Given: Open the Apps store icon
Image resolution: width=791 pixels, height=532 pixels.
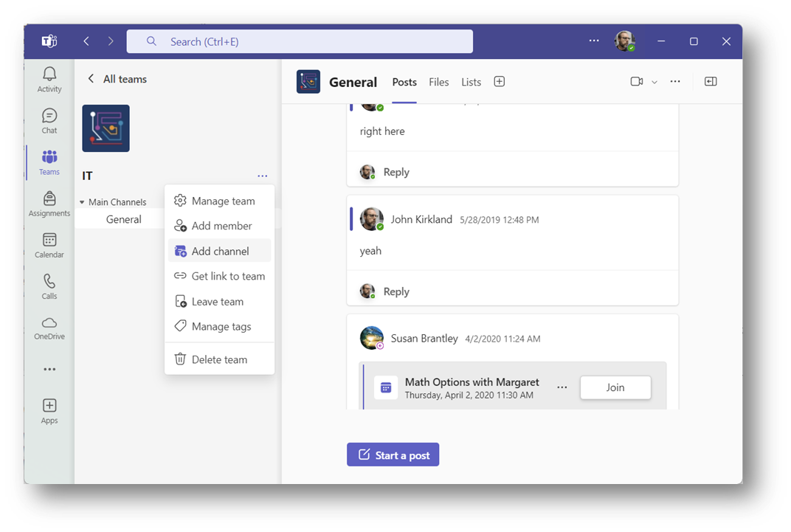Looking at the screenshot, I should pyautogui.click(x=49, y=411).
